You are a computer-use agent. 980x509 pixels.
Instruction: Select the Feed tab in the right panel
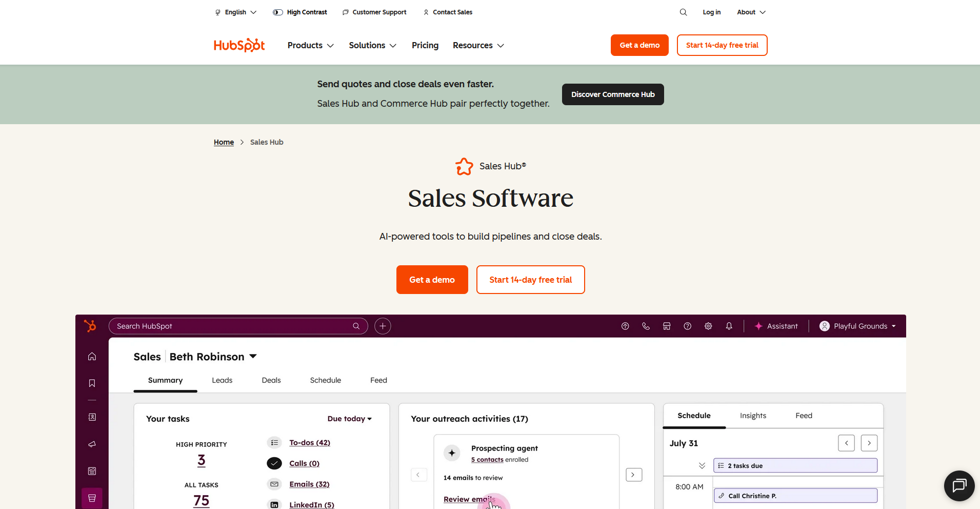(x=804, y=416)
